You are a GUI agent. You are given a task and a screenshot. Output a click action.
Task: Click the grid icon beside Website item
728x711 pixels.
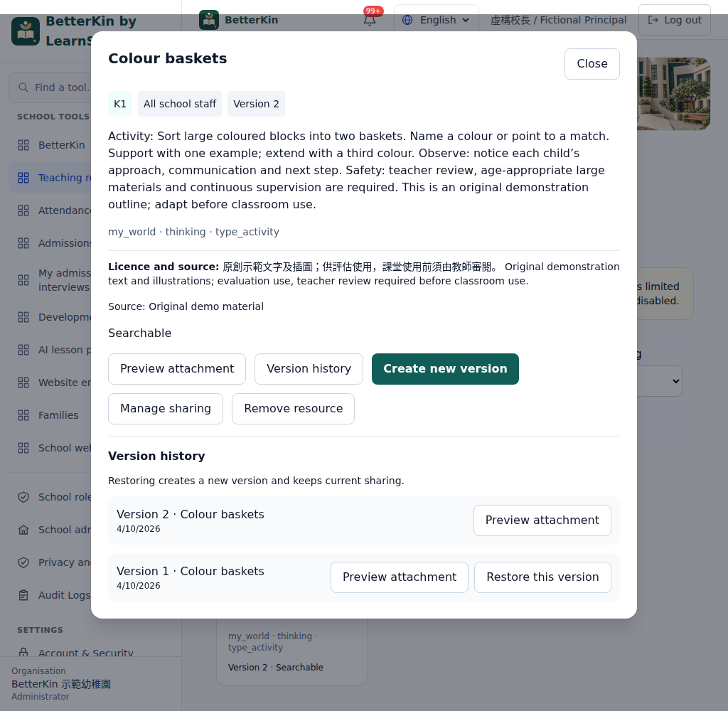pyautogui.click(x=23, y=383)
